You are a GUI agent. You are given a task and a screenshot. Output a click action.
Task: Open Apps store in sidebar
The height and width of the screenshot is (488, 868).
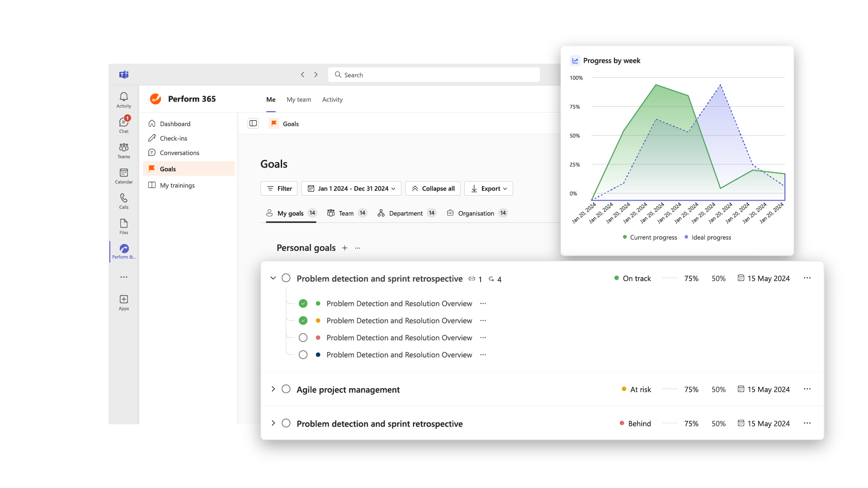[123, 302]
